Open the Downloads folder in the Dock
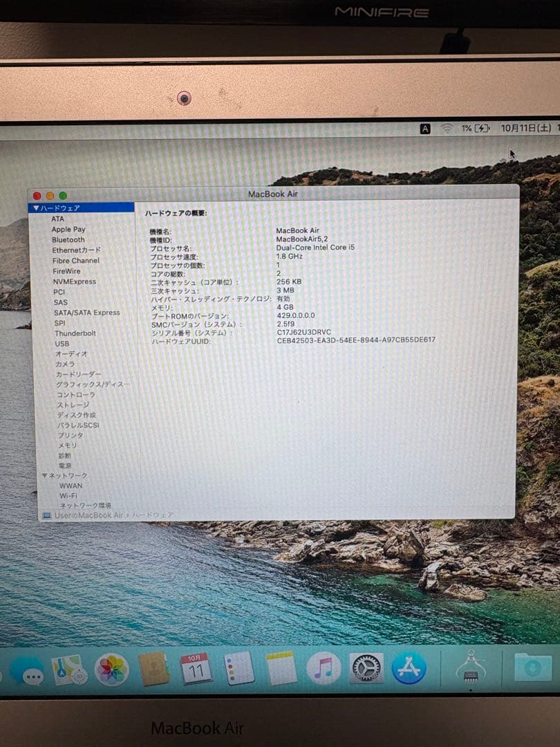The image size is (560, 747). click(532, 666)
